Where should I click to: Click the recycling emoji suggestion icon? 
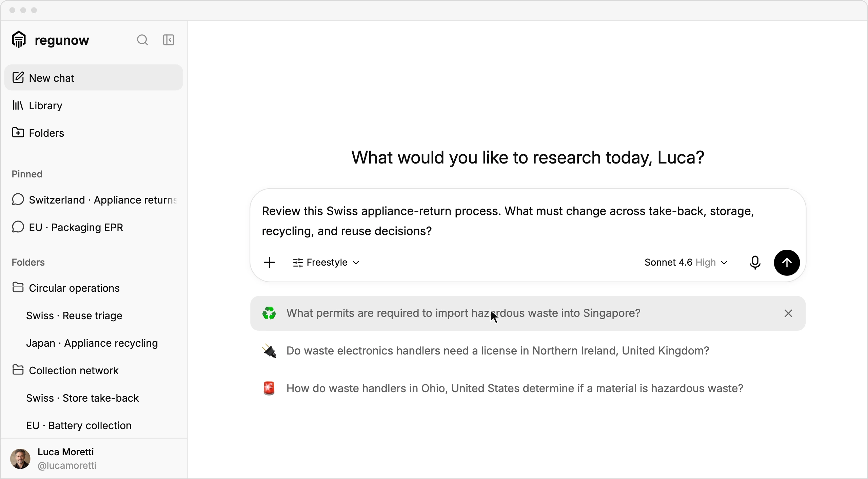tap(269, 313)
